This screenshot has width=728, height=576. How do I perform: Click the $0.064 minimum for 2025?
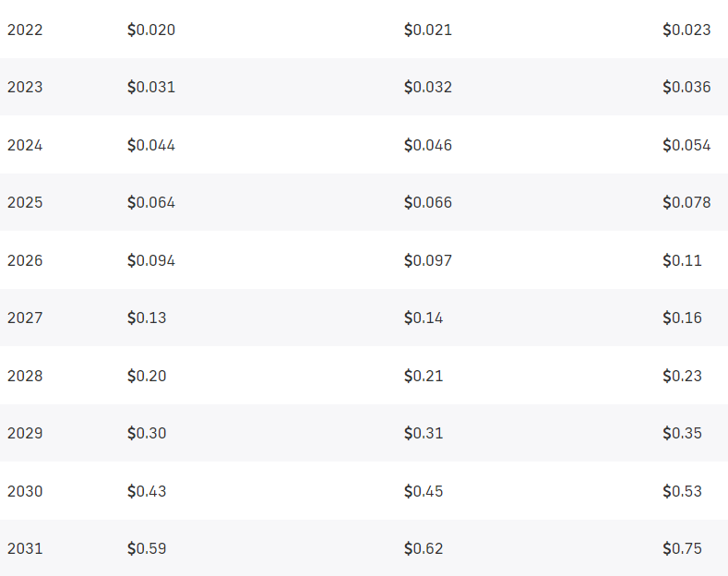point(151,202)
